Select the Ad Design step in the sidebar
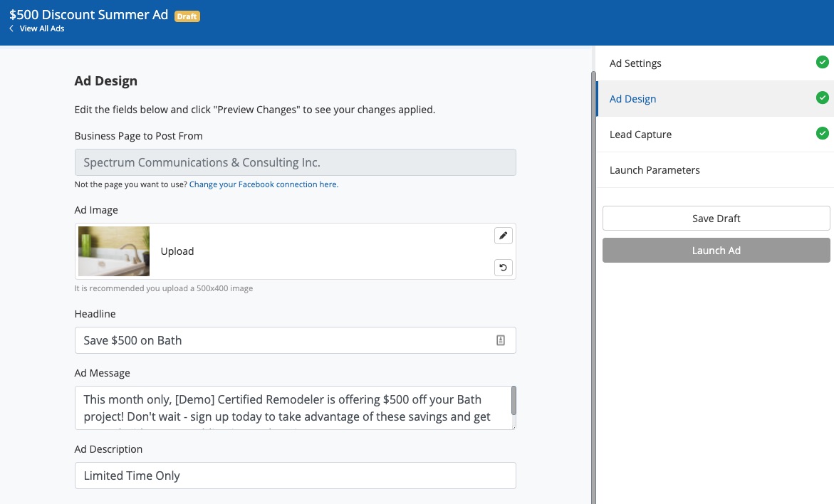Viewport: 834px width, 504px height. pos(632,99)
